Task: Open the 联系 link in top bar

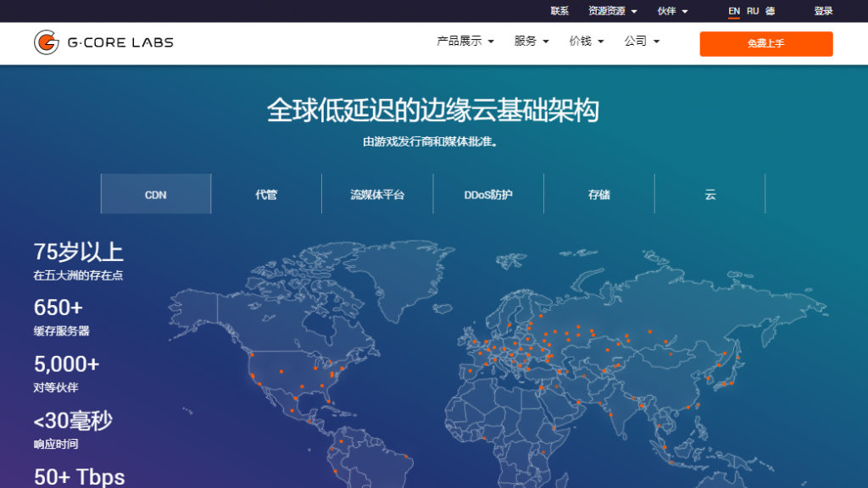Action: click(x=559, y=11)
